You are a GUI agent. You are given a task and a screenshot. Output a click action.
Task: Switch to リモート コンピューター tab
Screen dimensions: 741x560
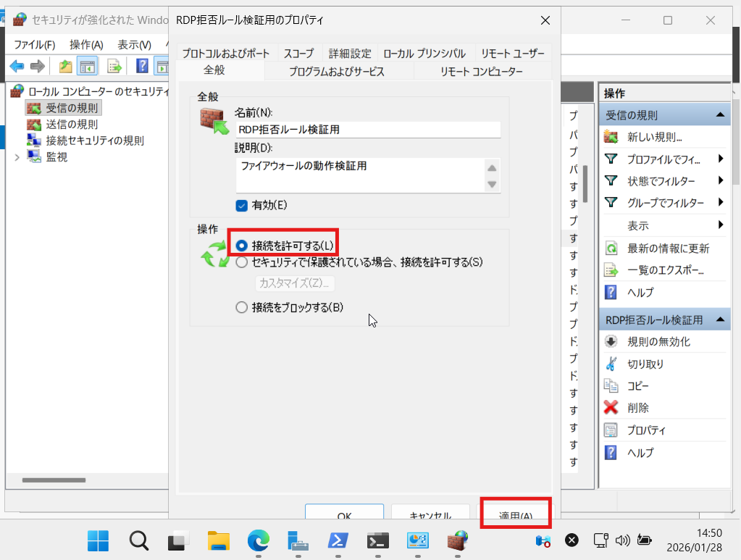[482, 72]
